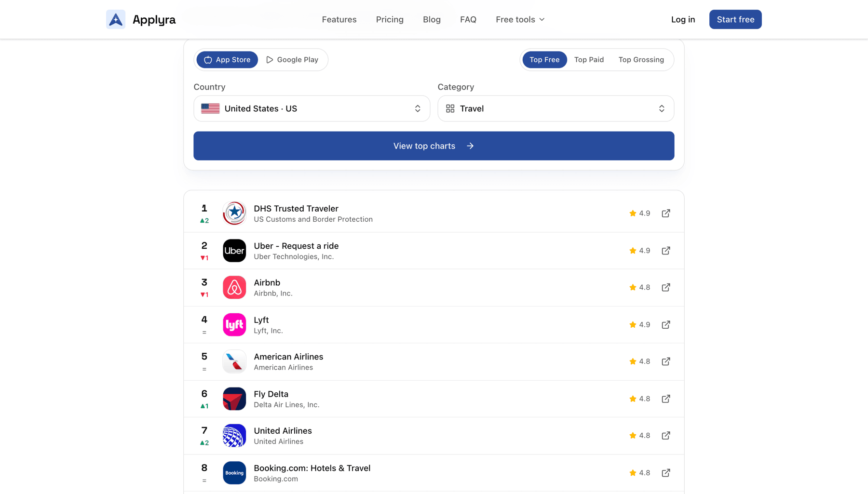868x494 pixels.
Task: Open the Fly Delta app icon
Action: point(234,399)
